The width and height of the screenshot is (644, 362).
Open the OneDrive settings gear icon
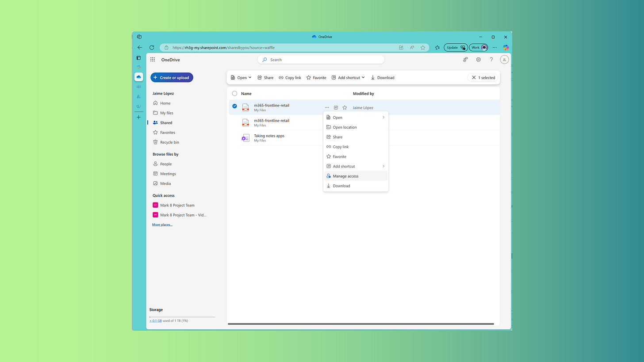coord(478,60)
